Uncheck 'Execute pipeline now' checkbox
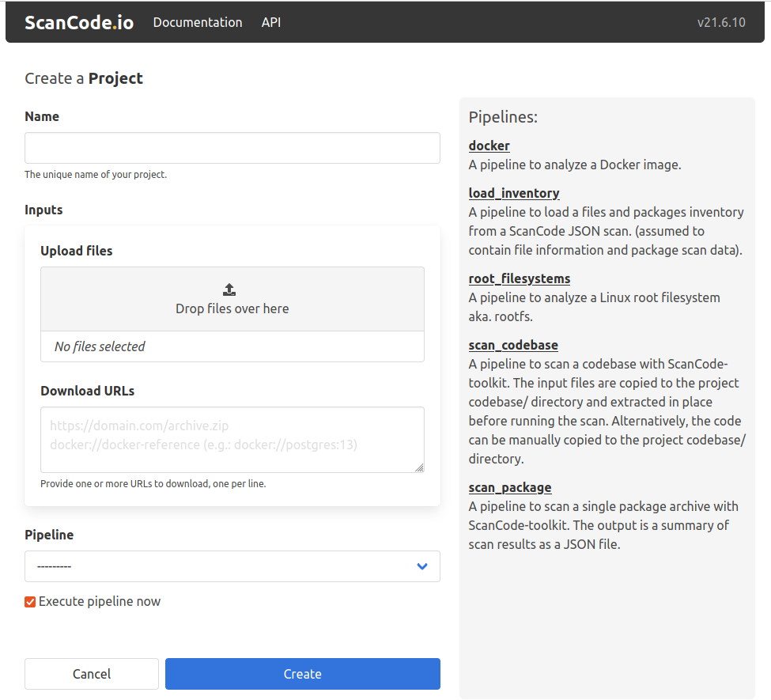 coord(30,602)
